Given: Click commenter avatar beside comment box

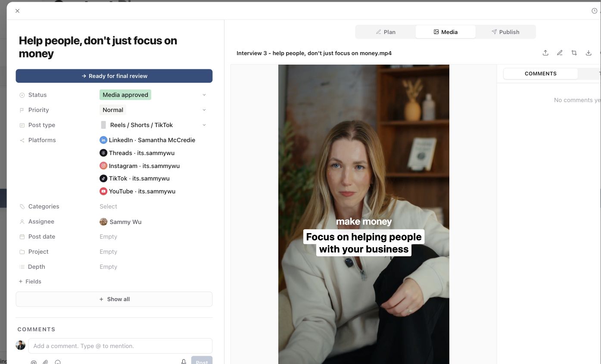Looking at the screenshot, I should pos(21,345).
